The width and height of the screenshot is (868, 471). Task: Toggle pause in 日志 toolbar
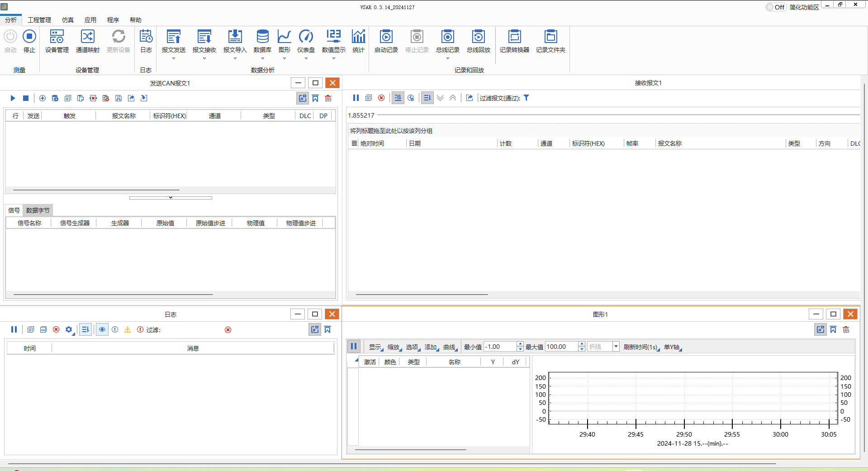[x=14, y=329]
